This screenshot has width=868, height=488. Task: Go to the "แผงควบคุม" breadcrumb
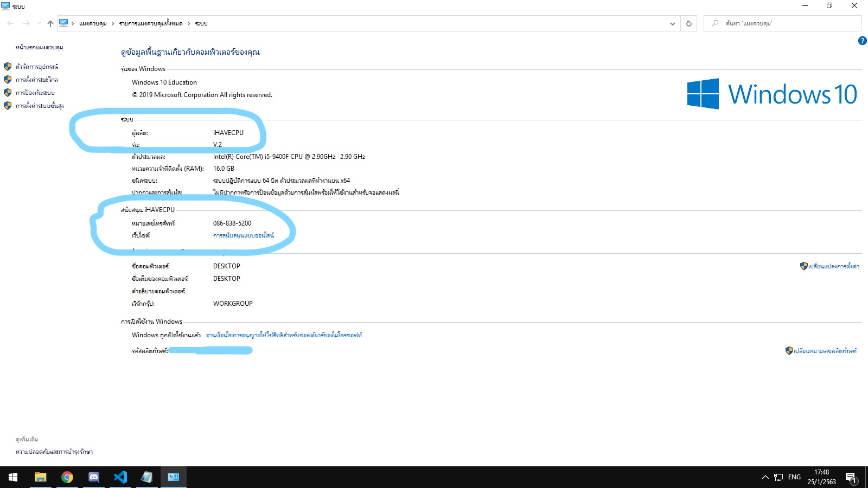(93, 23)
